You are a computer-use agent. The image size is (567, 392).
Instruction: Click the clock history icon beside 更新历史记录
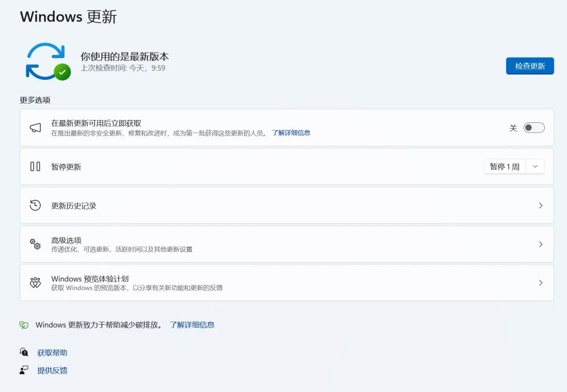click(35, 205)
